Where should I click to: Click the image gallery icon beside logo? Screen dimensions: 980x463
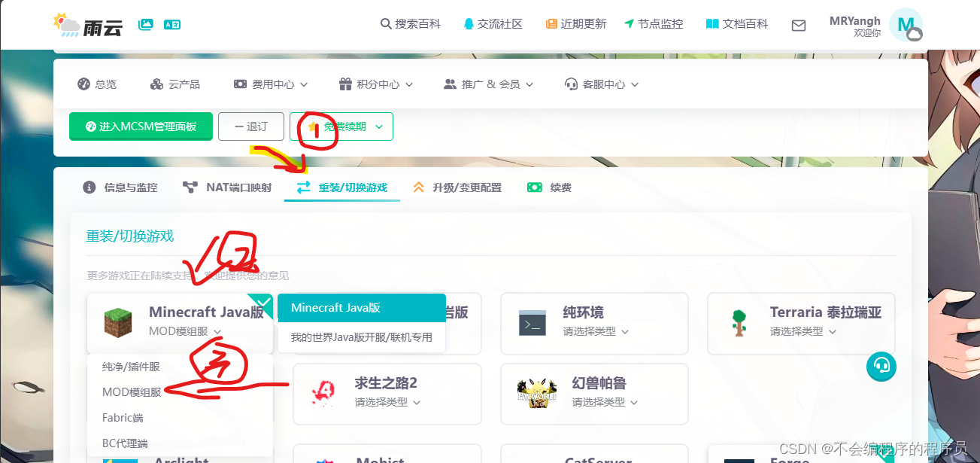pos(146,25)
